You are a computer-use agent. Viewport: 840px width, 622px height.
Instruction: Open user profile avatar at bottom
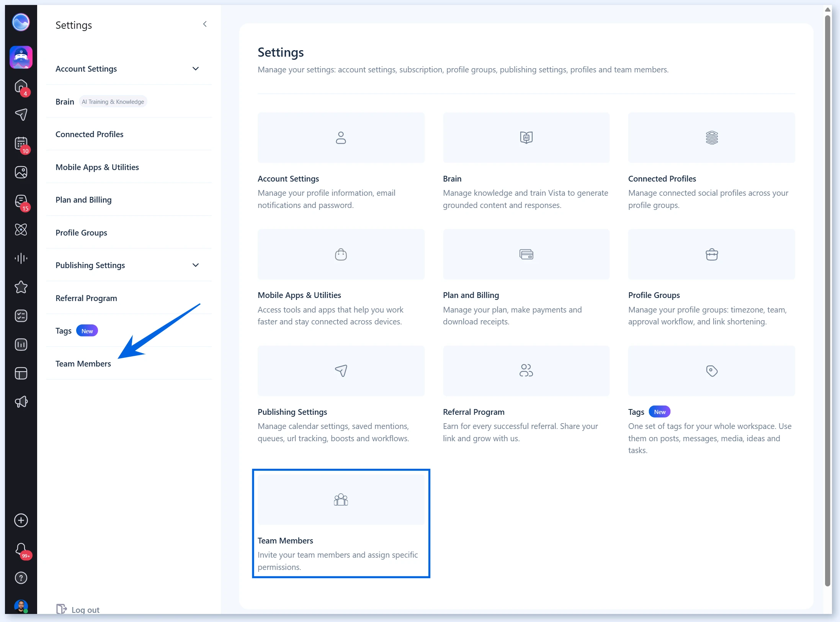[x=21, y=606]
